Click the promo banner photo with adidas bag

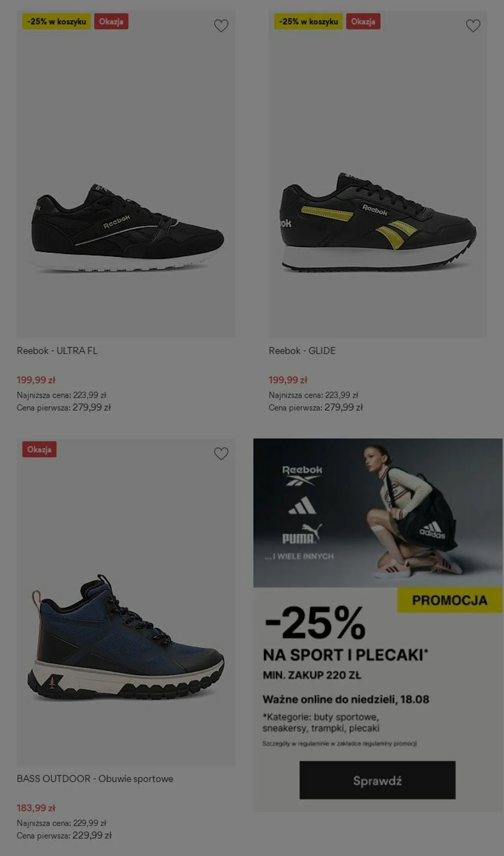pyautogui.click(x=378, y=512)
